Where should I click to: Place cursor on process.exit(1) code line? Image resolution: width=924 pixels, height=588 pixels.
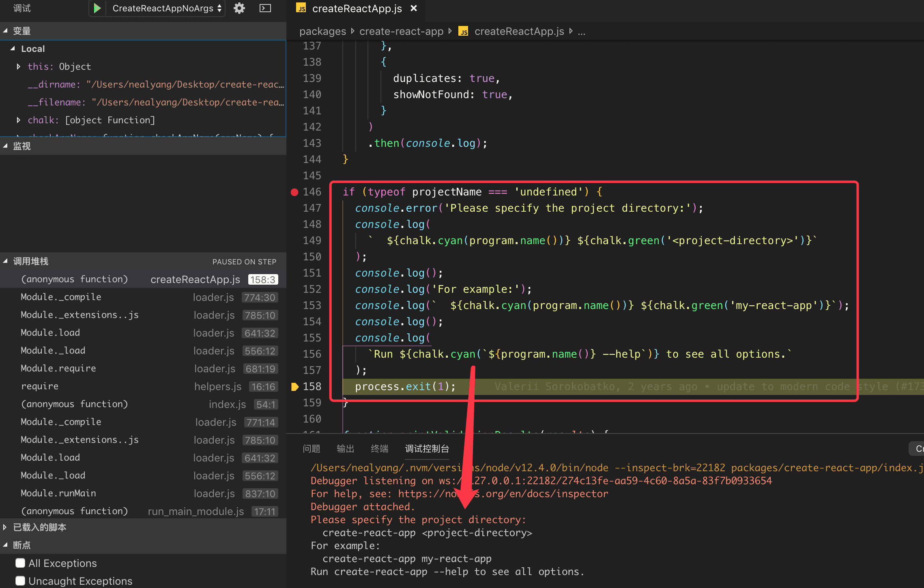tap(405, 386)
